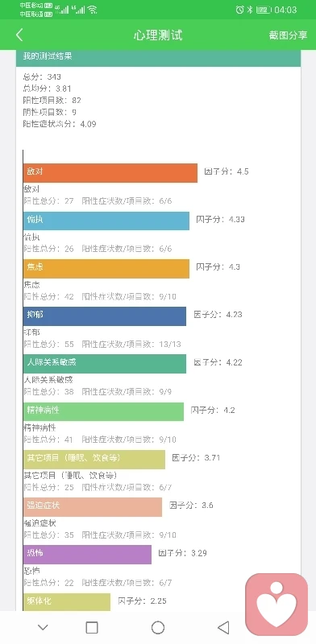Select the 其它项目（睡眠、饮食等） bar

pos(94,459)
